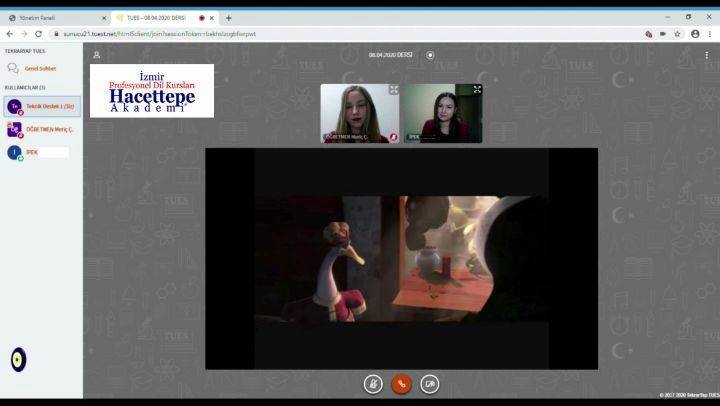Click Teknik Destek avatar icon
Viewport: 720px width, 406px height.
click(15, 107)
